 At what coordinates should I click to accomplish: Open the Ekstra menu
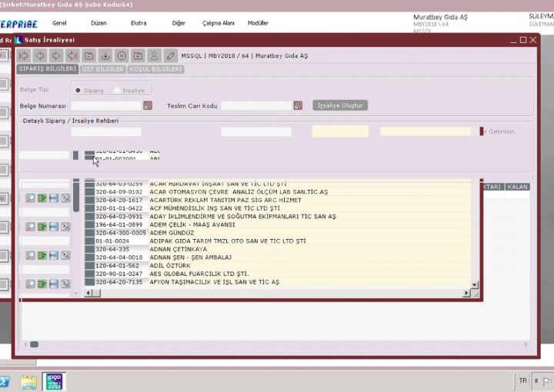coord(138,23)
